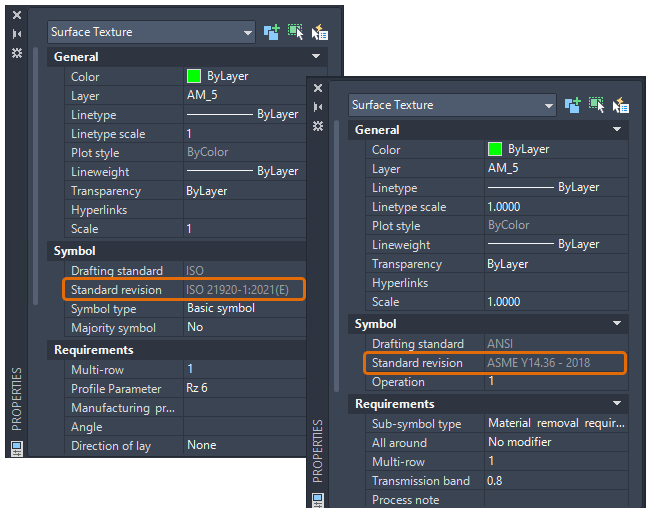The height and width of the screenshot is (513, 652).
Task: Click Lineweight ByLayer value in right palette
Action: click(x=556, y=244)
